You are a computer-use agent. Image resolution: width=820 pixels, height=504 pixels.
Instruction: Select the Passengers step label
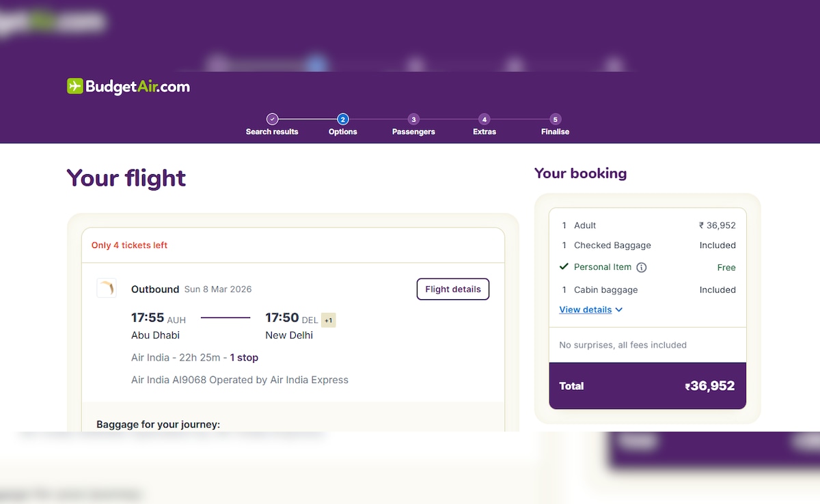click(413, 132)
